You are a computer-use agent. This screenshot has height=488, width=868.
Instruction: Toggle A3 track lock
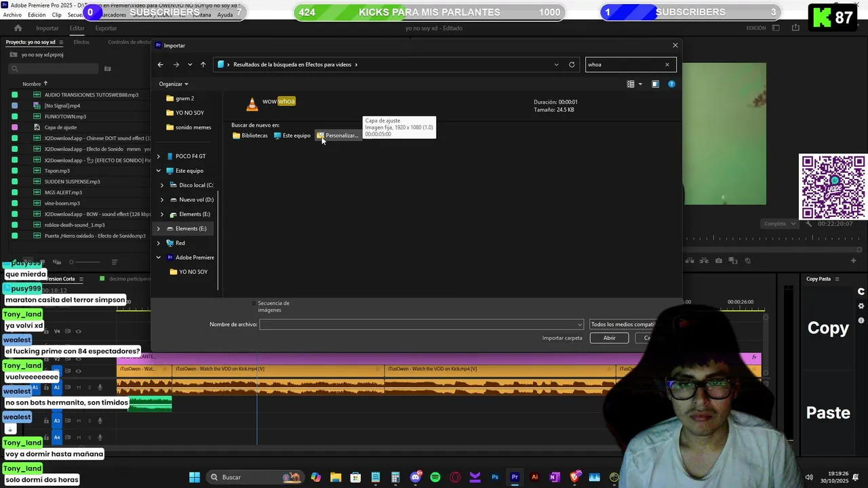tap(46, 420)
